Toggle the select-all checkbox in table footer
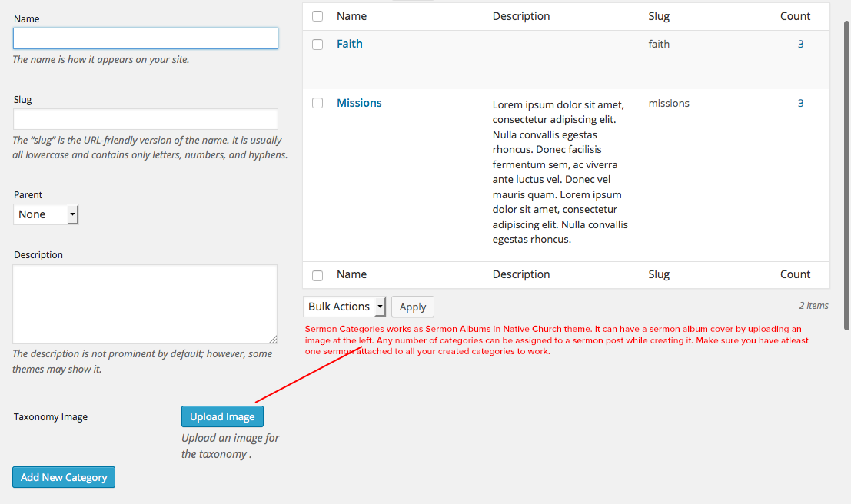The image size is (851, 504). tap(317, 275)
